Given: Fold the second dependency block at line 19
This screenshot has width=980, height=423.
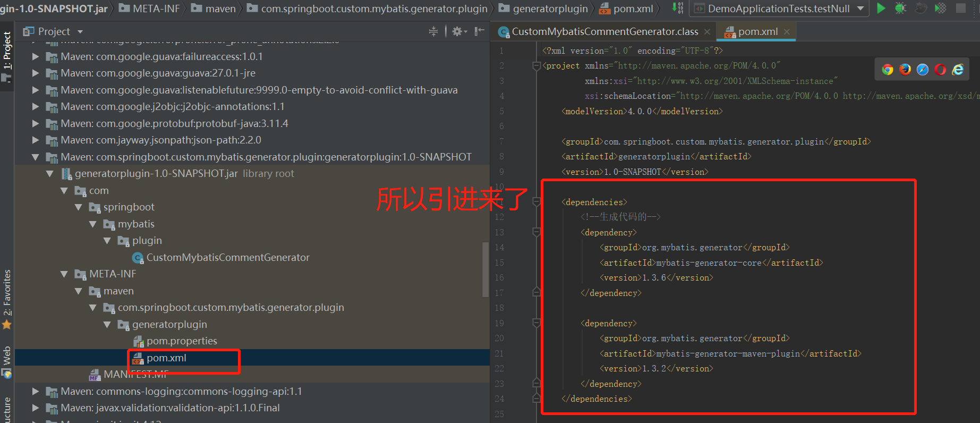Looking at the screenshot, I should pos(536,323).
